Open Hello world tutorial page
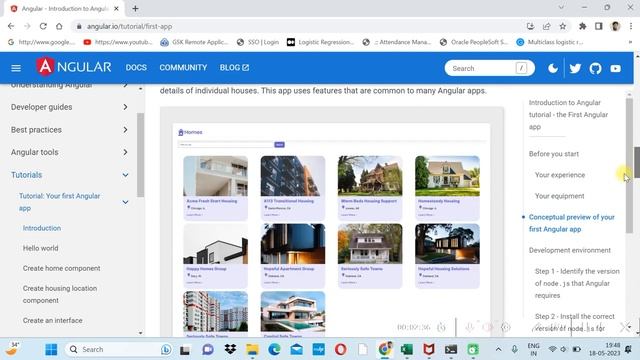This screenshot has height=360, width=640. point(40,248)
